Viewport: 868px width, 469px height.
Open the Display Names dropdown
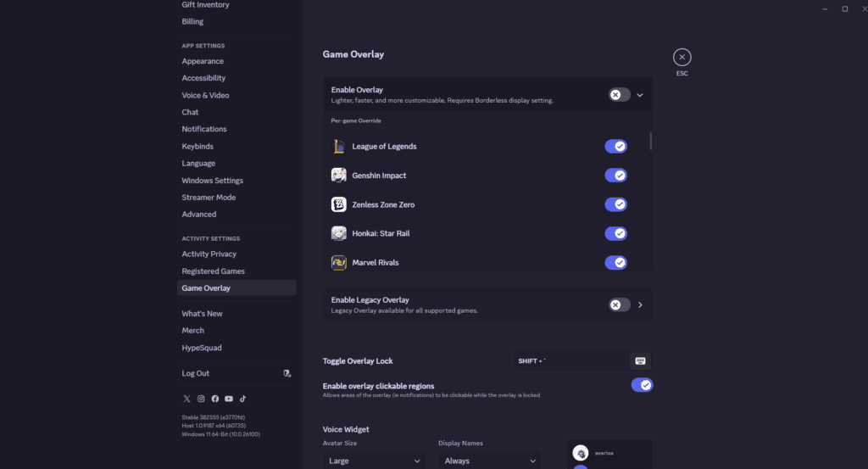(x=490, y=461)
